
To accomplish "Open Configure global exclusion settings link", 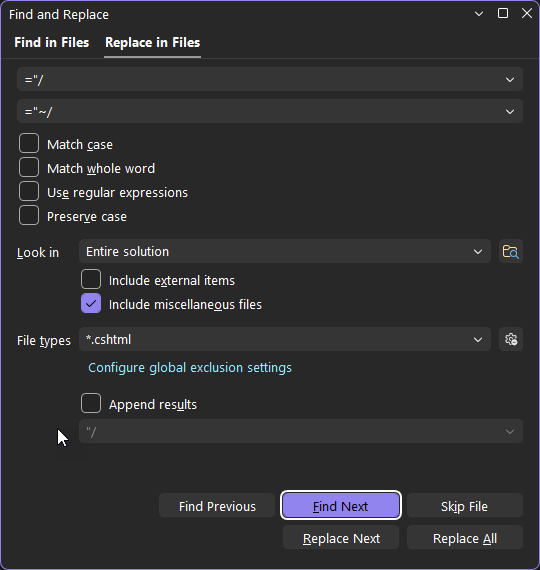I will pyautogui.click(x=190, y=368).
